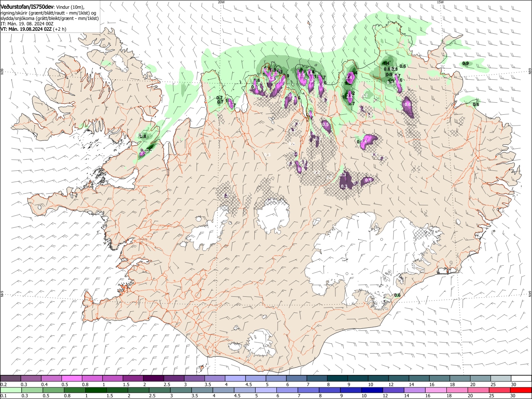532x399 pixels.
Task: Pick dark mauve swatch between 0.2 and 0.3, top row
Action: tap(10, 378)
